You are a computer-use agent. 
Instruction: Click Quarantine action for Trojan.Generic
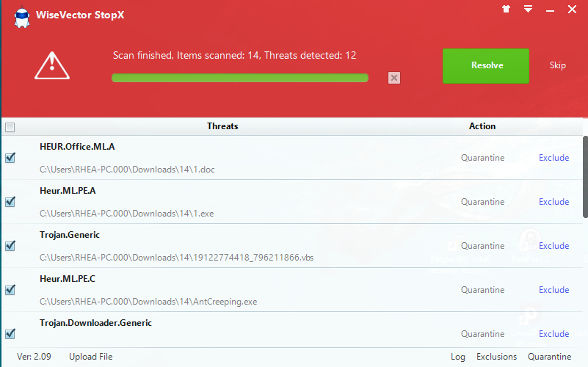[482, 246]
